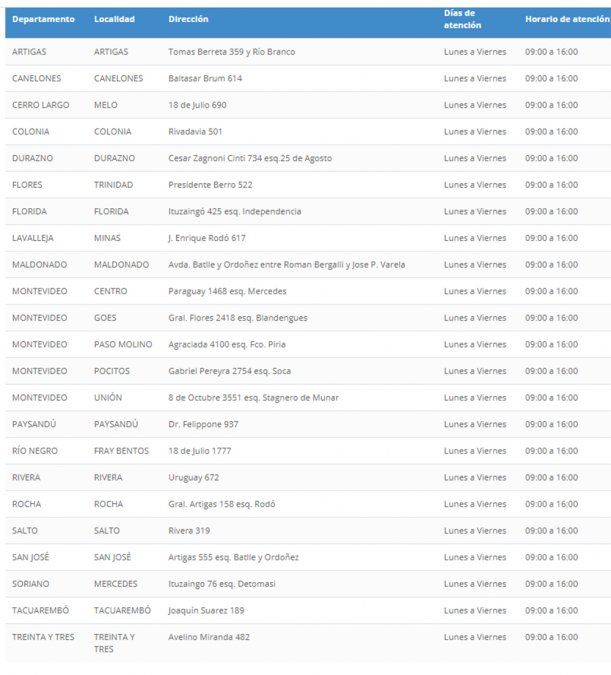Select the PASO MOLINO locality cell
611x675 pixels.
point(123,344)
